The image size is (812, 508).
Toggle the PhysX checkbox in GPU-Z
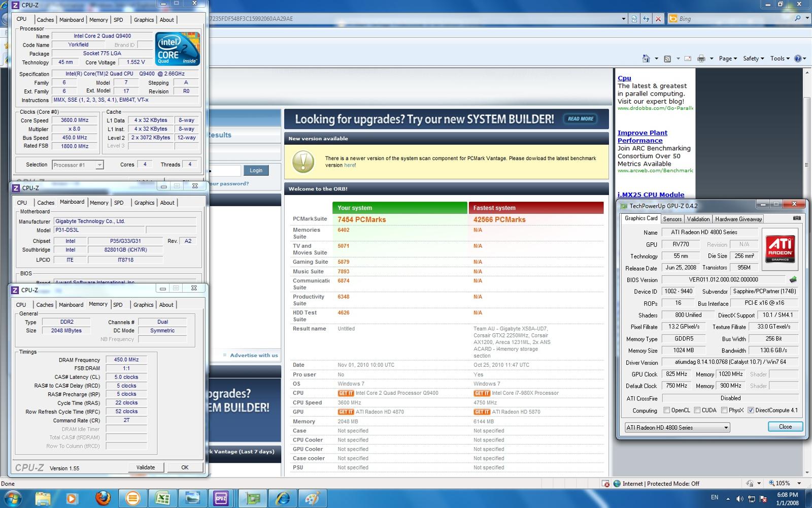coord(724,410)
